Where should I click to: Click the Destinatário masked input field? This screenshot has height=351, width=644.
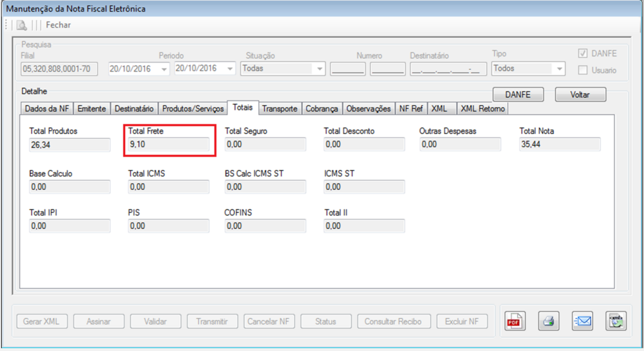448,69
